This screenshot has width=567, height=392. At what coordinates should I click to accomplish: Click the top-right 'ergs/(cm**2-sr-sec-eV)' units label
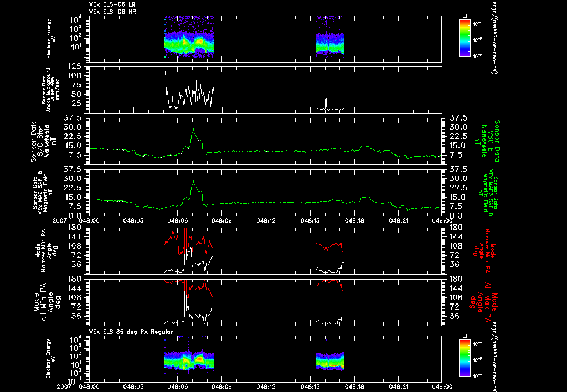pyautogui.click(x=493, y=37)
